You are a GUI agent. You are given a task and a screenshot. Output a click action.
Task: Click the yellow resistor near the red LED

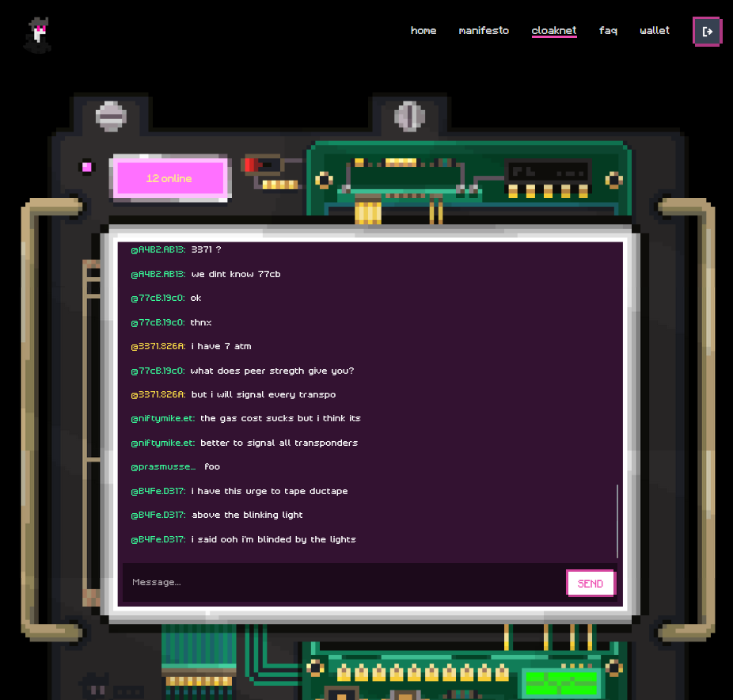279,185
